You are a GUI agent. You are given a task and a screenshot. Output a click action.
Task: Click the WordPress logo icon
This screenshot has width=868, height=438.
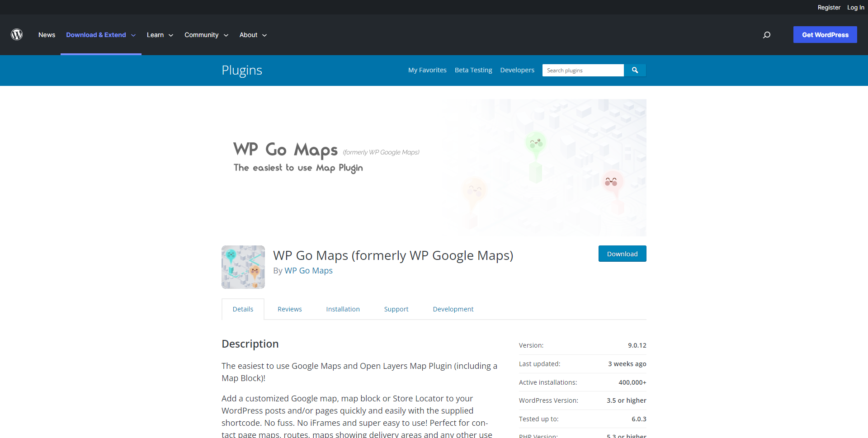coord(17,34)
